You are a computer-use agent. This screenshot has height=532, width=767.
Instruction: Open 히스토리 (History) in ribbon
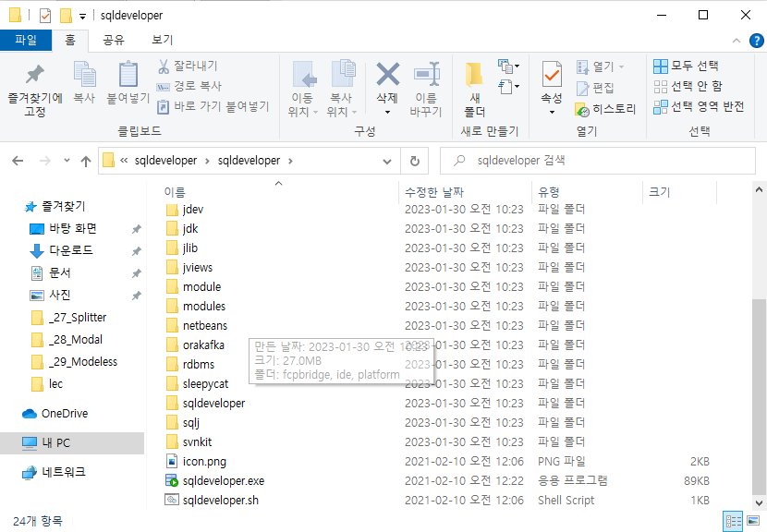[605, 109]
